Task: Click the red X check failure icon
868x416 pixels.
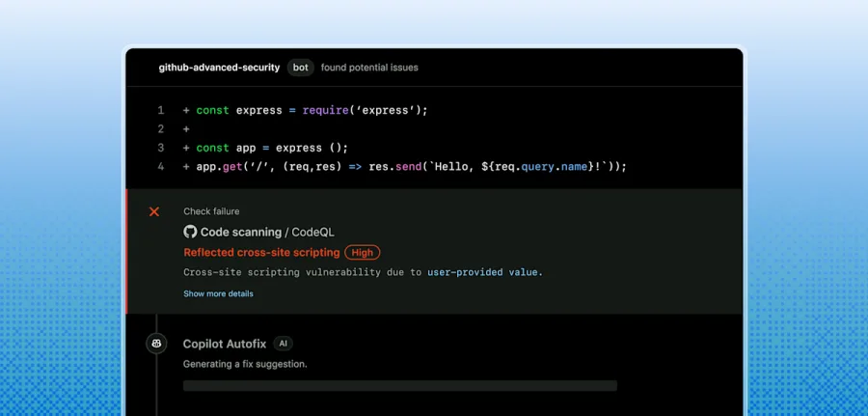Action: click(x=154, y=211)
